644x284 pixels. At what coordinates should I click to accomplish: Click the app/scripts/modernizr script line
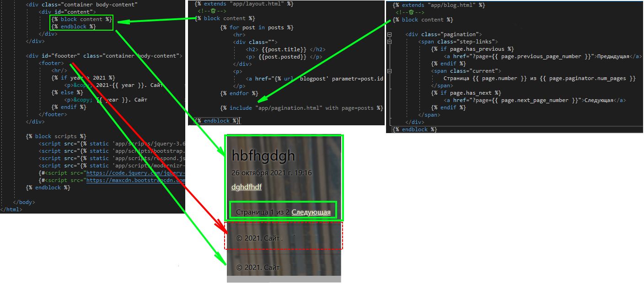tap(112, 166)
